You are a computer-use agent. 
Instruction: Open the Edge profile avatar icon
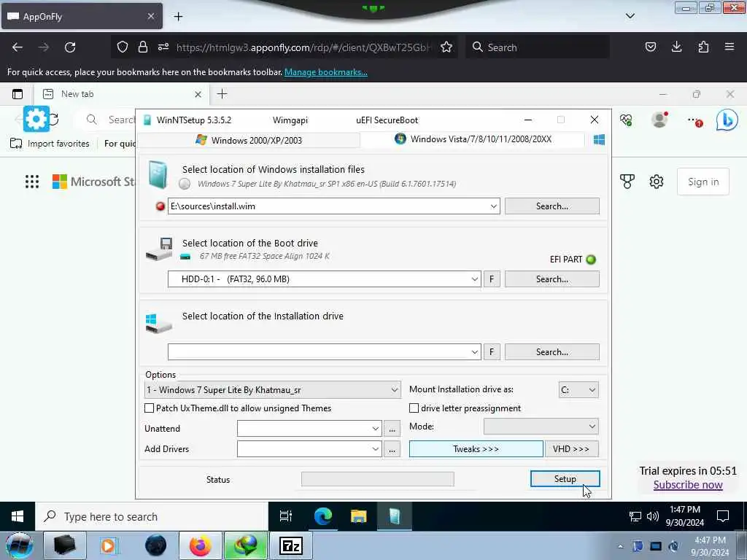point(659,120)
